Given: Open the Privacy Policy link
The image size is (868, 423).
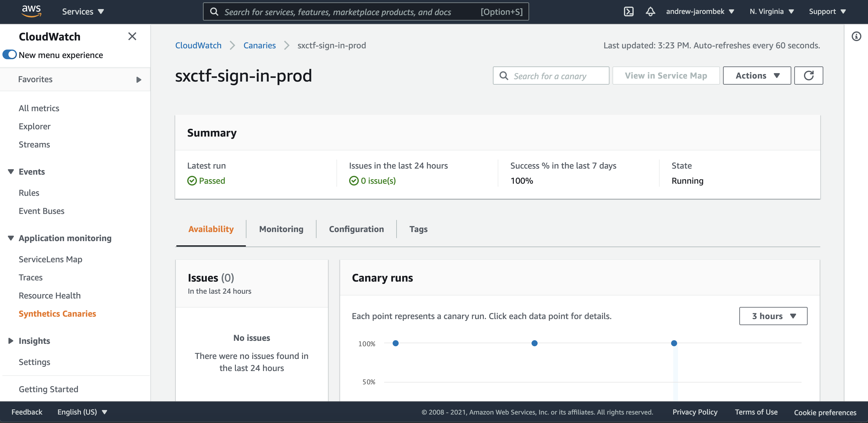Looking at the screenshot, I should click(695, 412).
